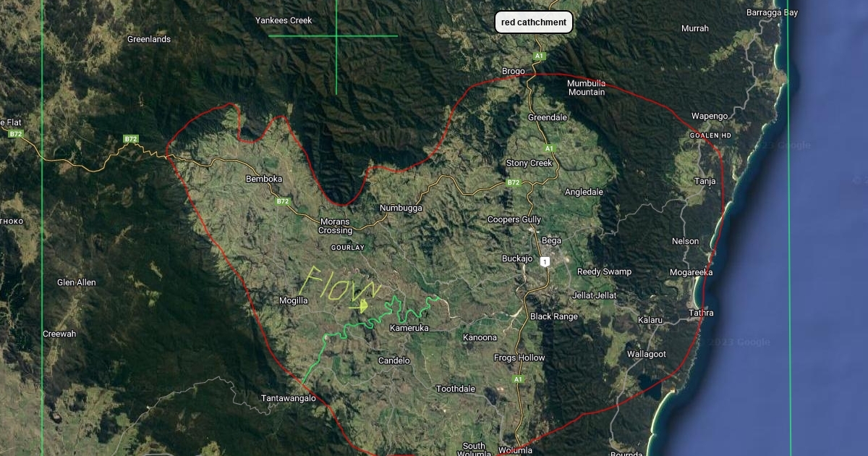Click the Yankees Creek label
The image size is (868, 456).
click(x=284, y=20)
